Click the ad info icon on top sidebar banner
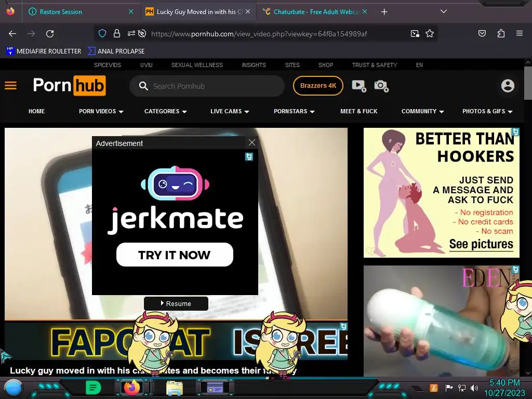Image resolution: width=532 pixels, height=399 pixels. point(516,131)
